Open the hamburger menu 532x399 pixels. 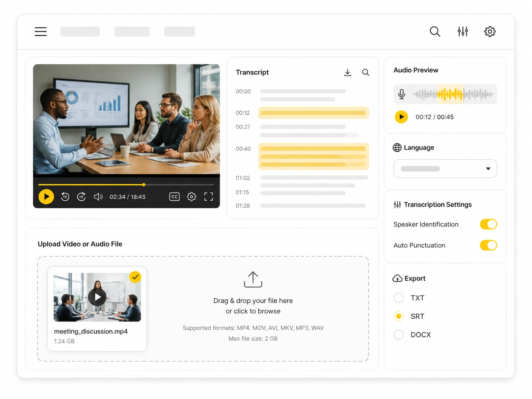pyautogui.click(x=41, y=32)
